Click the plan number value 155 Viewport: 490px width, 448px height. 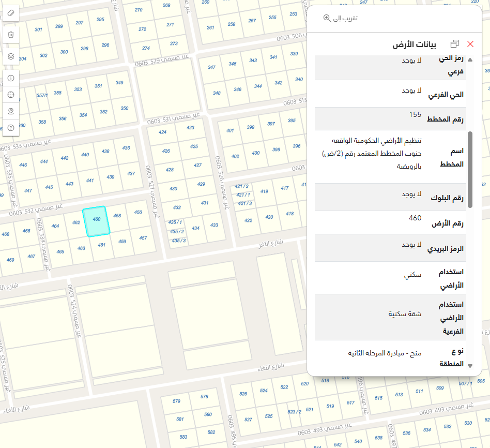[x=415, y=115]
